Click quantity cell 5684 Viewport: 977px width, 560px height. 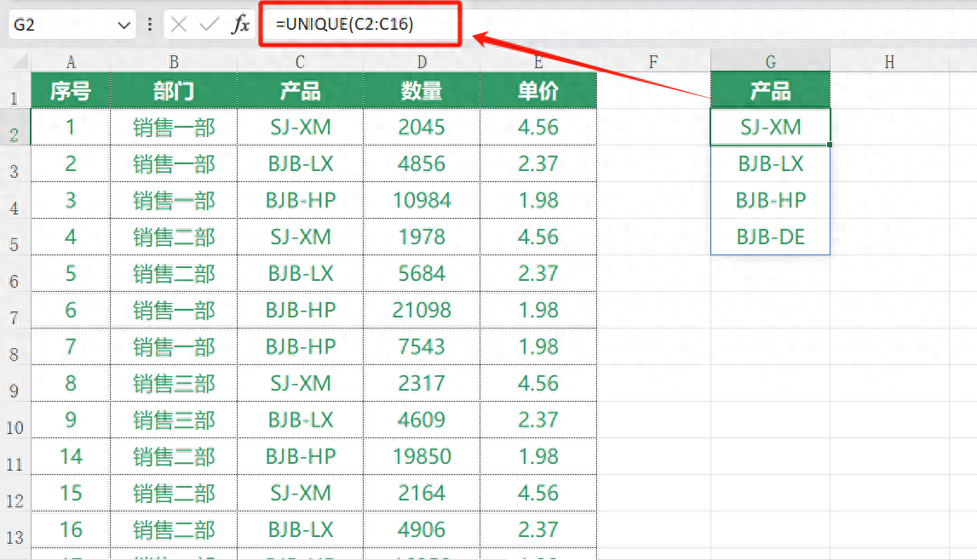[x=422, y=274]
